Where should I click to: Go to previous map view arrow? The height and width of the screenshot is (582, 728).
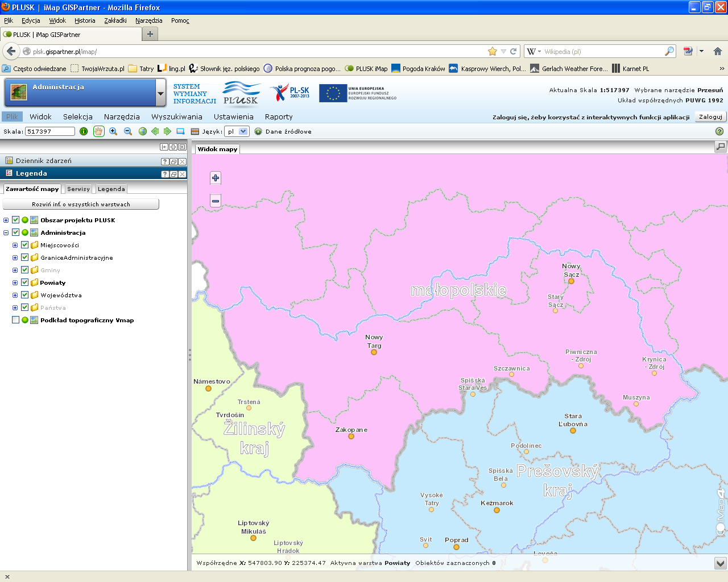[155, 131]
